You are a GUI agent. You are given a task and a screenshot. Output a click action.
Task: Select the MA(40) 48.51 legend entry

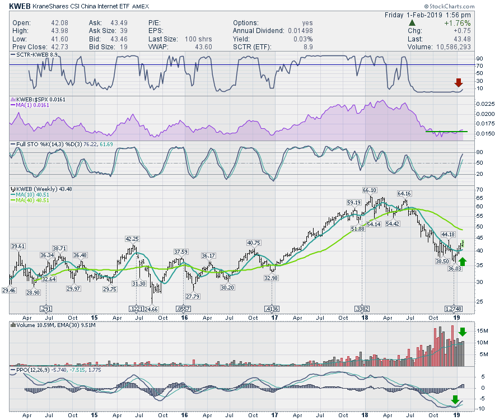pyautogui.click(x=30, y=200)
